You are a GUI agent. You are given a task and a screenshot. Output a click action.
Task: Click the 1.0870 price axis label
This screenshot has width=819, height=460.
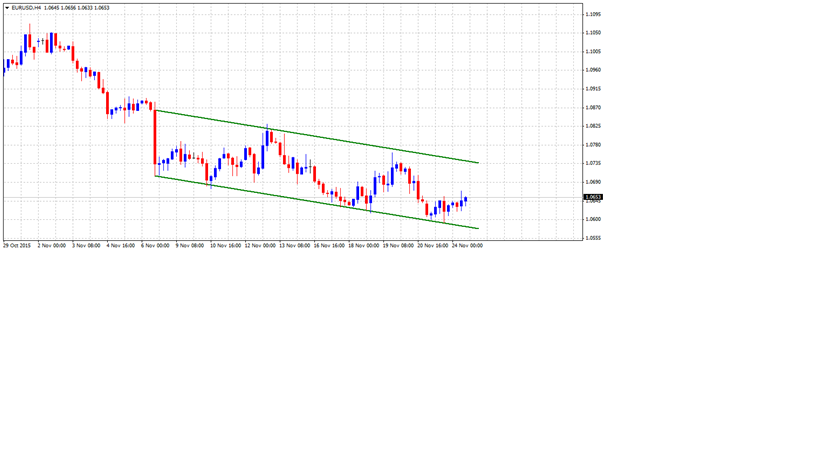point(593,107)
